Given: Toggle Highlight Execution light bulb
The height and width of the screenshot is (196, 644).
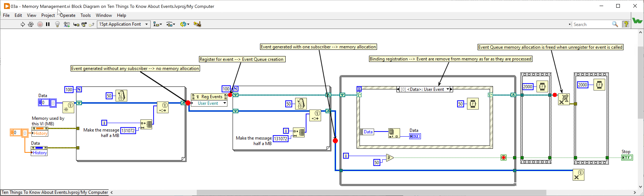Looking at the screenshot, I should click(x=57, y=24).
